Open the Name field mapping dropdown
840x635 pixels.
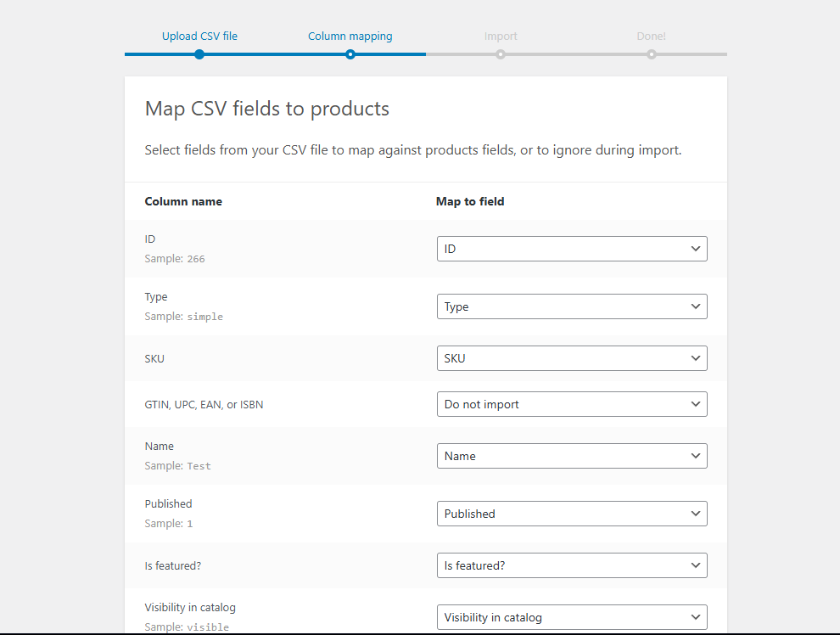(x=571, y=456)
